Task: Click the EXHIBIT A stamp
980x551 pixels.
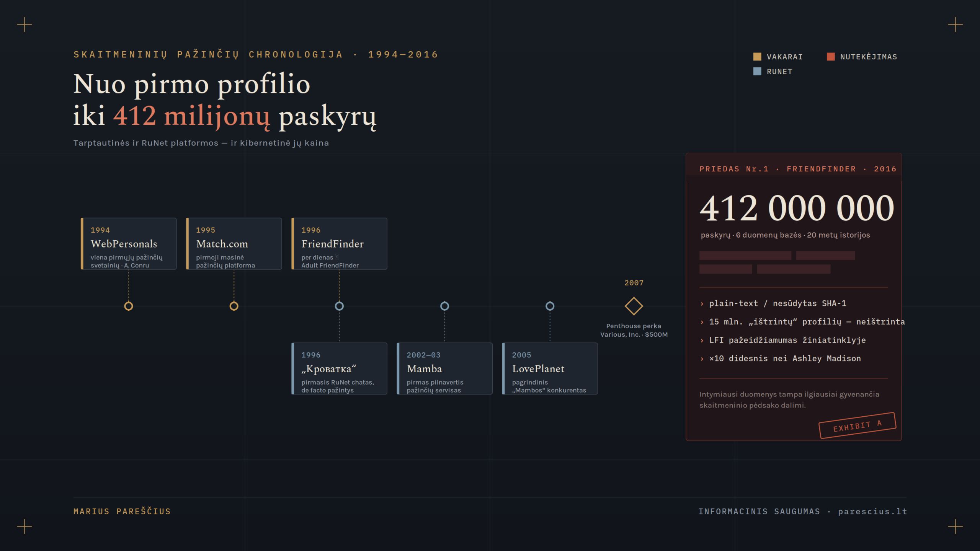Action: tap(857, 425)
